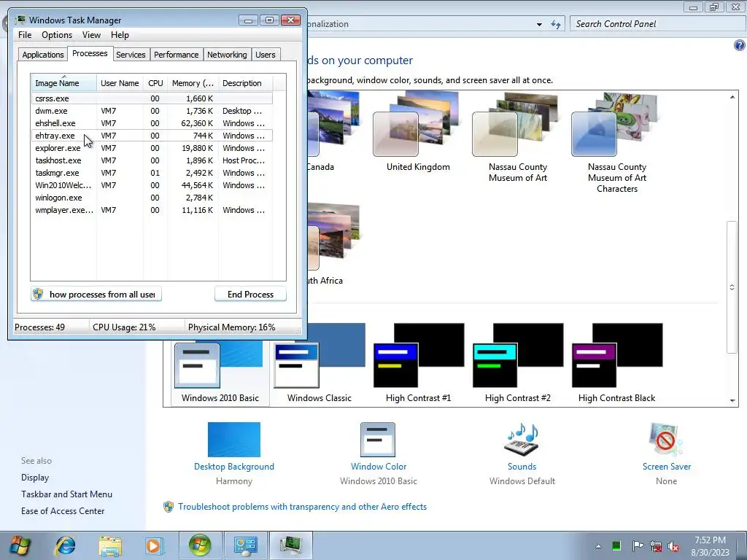
Task: Switch to the Performance tab
Action: point(176,55)
